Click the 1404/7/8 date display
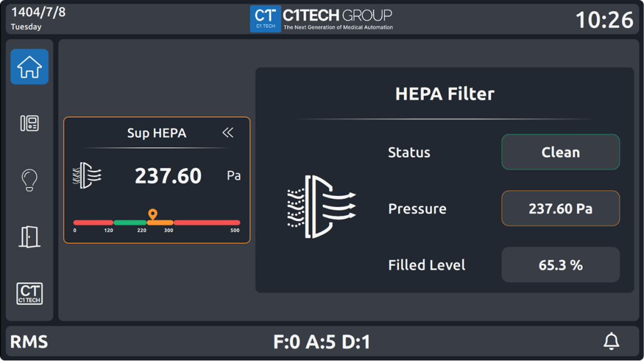 (x=38, y=13)
